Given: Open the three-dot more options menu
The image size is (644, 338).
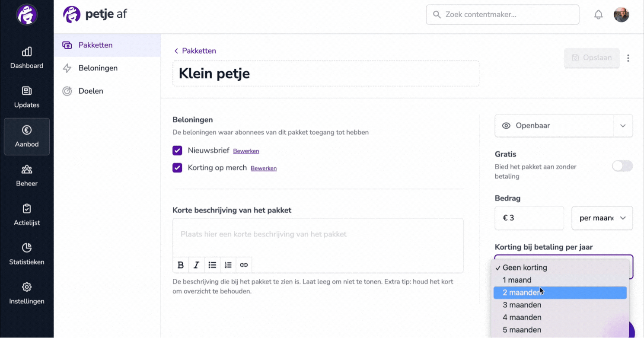Looking at the screenshot, I should tap(628, 58).
